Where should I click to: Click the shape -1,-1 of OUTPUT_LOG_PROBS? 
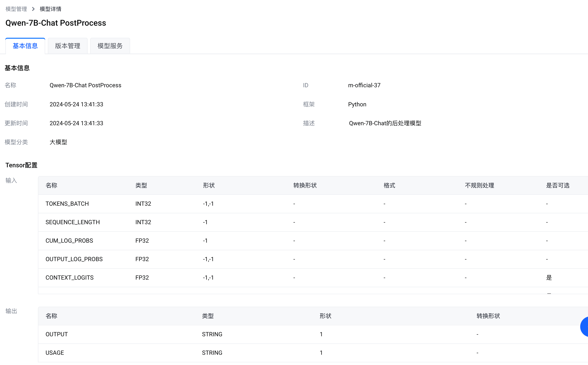pyautogui.click(x=208, y=259)
